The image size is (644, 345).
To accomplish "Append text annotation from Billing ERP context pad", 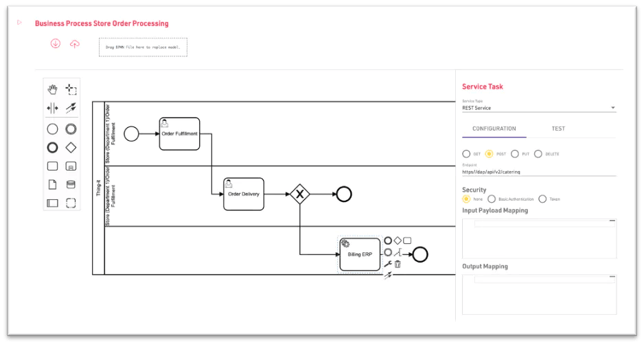I will 398,253.
